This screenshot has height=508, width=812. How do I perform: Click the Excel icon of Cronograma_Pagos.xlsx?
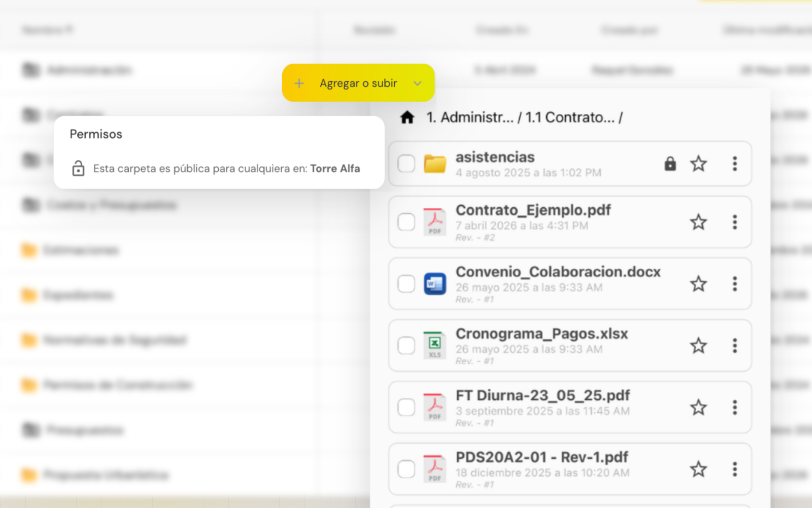[435, 345]
